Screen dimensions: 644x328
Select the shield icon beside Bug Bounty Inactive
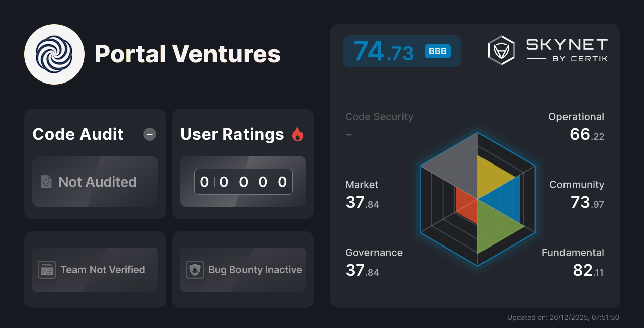[195, 270]
